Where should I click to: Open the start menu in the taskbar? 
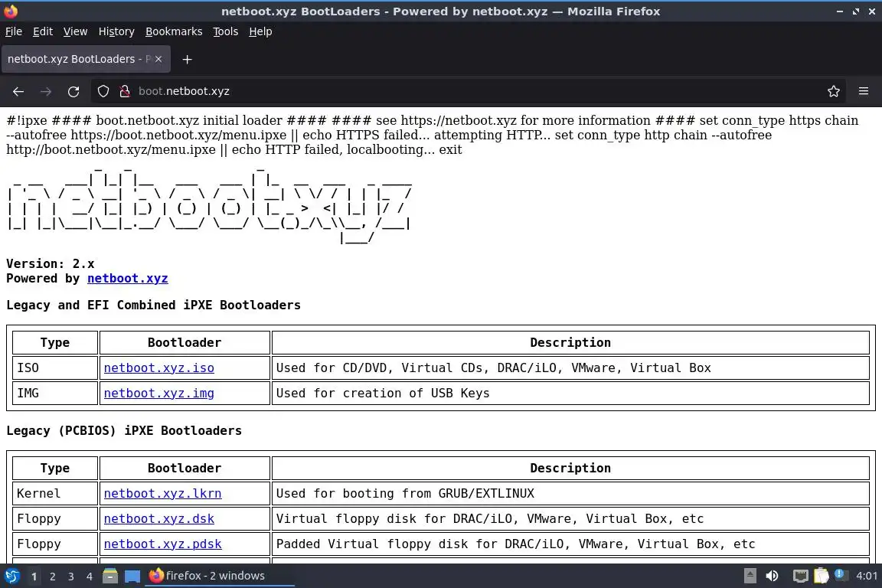pos(11,576)
